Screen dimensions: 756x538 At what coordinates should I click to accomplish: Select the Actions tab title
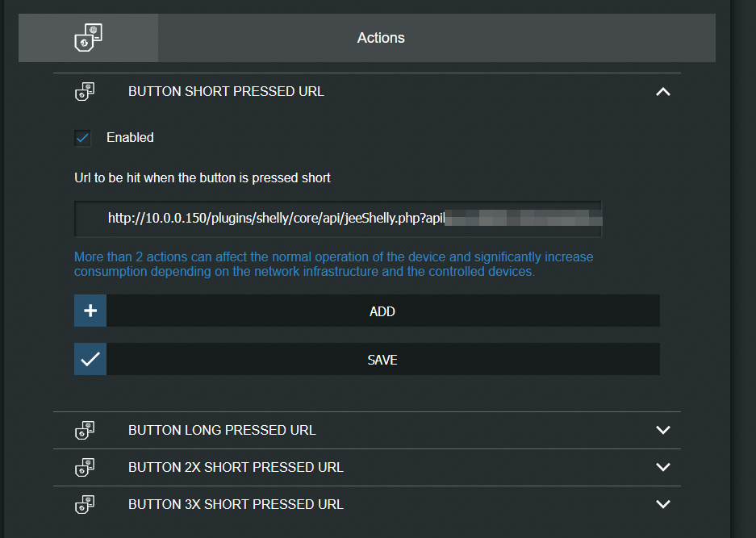(381, 38)
